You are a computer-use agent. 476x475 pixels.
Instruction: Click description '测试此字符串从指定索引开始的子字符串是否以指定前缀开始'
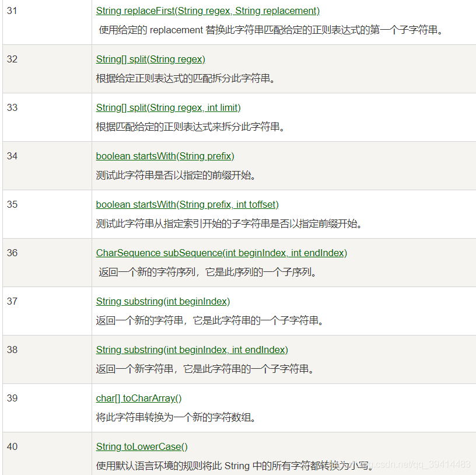[229, 224]
